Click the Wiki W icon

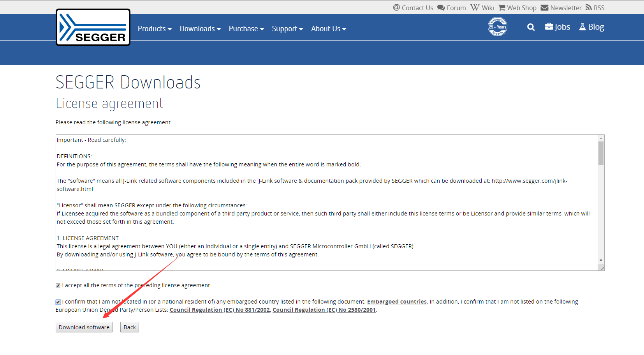pyautogui.click(x=475, y=7)
